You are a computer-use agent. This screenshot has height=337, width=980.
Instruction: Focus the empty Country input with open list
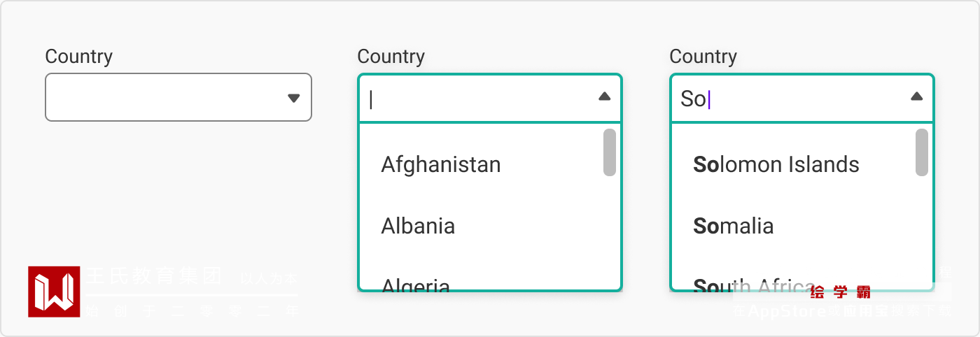click(x=476, y=99)
